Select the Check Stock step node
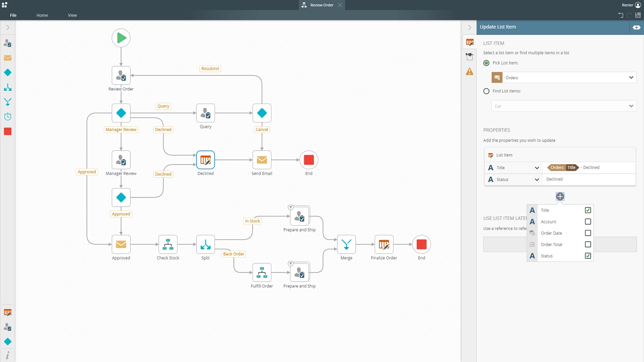The image size is (644, 362). (168, 245)
